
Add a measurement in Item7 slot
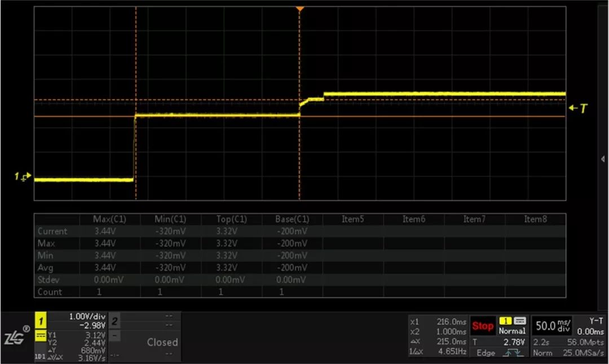click(x=474, y=219)
